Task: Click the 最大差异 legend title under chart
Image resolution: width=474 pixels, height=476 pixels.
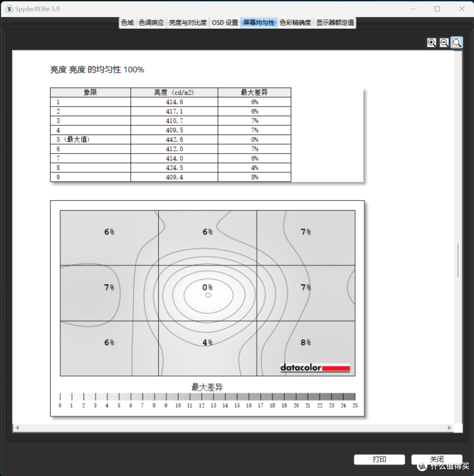Action: click(x=207, y=387)
